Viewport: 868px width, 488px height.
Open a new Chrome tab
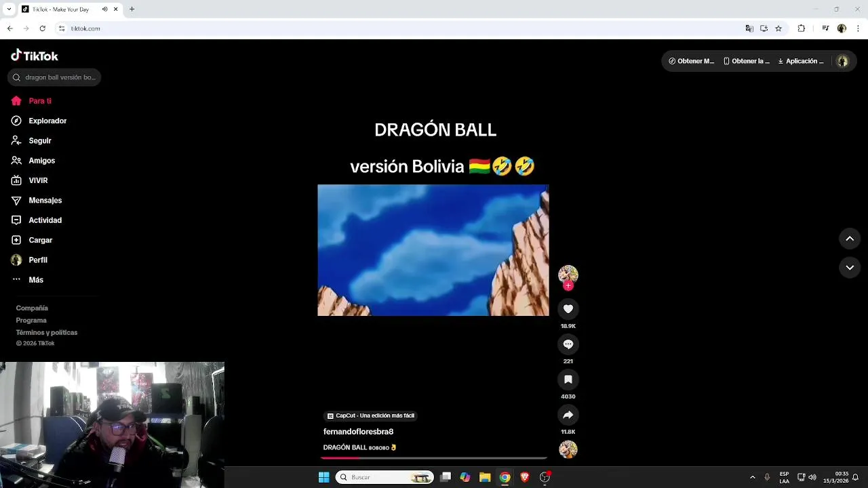click(132, 9)
